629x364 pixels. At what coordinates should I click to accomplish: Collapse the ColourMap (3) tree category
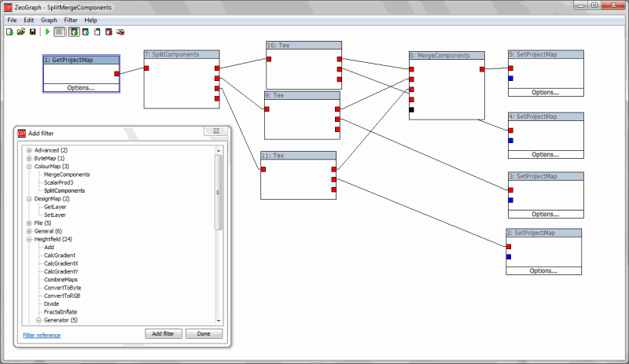[29, 167]
